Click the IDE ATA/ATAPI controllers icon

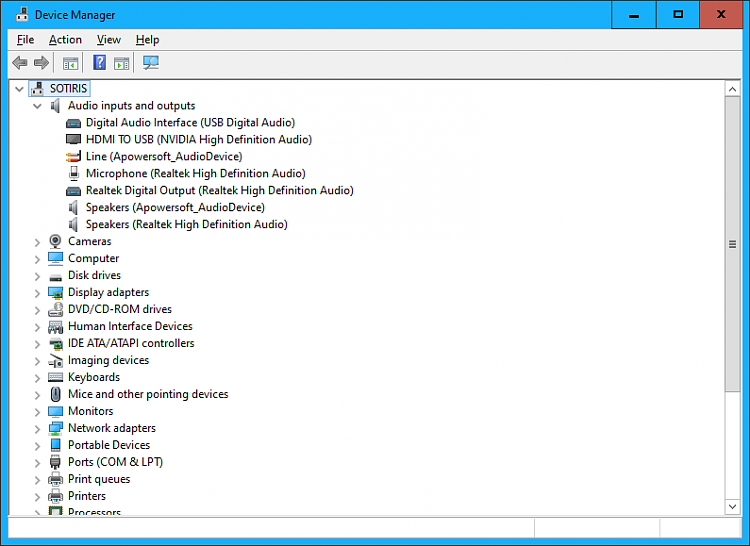coord(56,344)
